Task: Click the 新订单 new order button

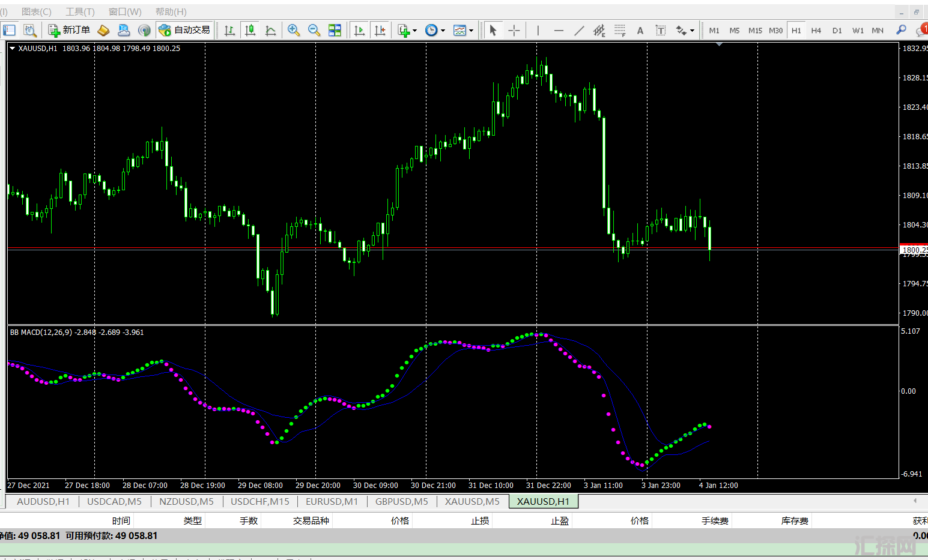Action: tap(69, 30)
